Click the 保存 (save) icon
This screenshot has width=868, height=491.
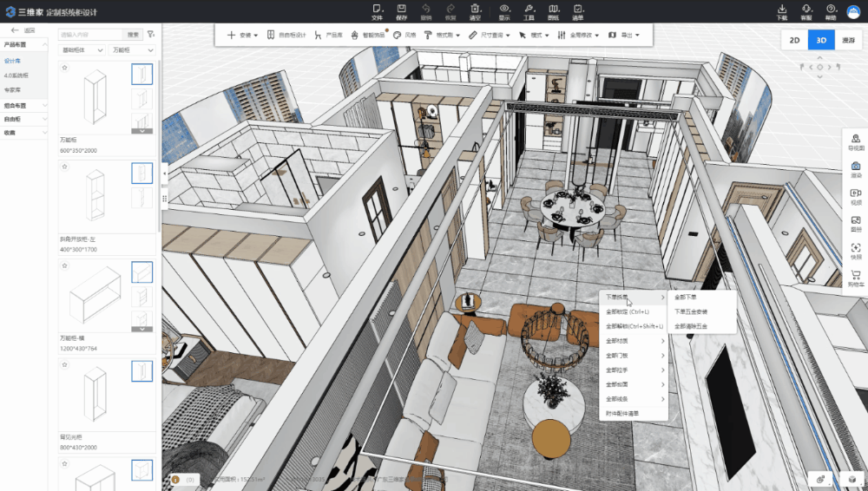(401, 9)
